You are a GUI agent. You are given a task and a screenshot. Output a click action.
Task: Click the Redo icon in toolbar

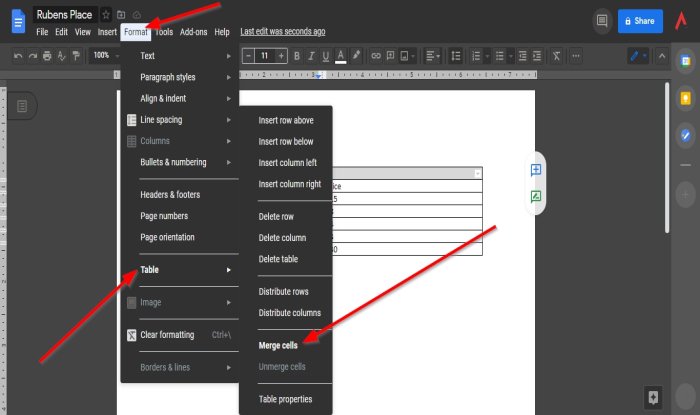click(33, 56)
